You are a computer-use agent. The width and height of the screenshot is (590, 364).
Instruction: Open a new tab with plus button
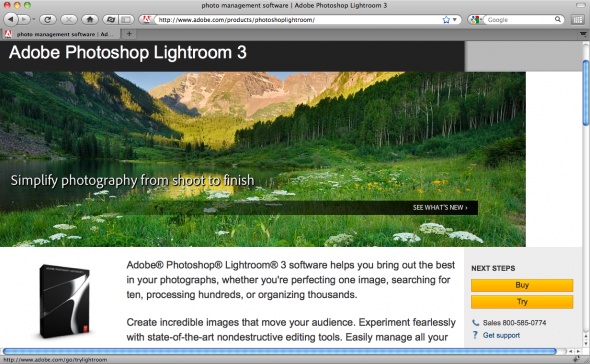pyautogui.click(x=129, y=34)
